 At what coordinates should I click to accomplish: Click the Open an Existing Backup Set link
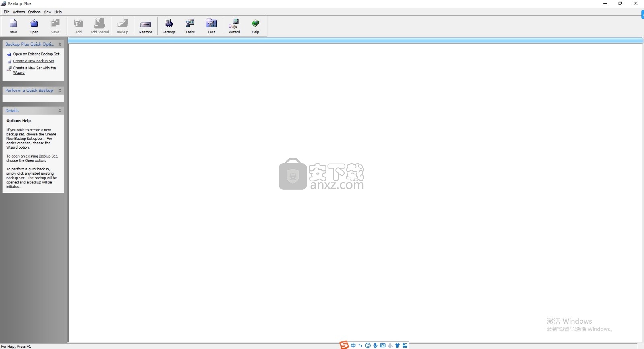click(x=36, y=54)
